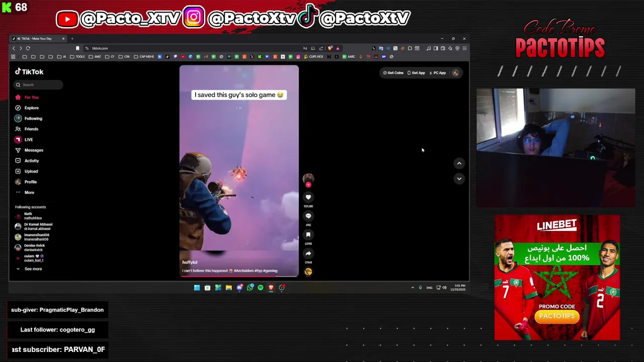Open the CPA bookmarks folder
The height and width of the screenshot is (362, 644).
point(124,56)
